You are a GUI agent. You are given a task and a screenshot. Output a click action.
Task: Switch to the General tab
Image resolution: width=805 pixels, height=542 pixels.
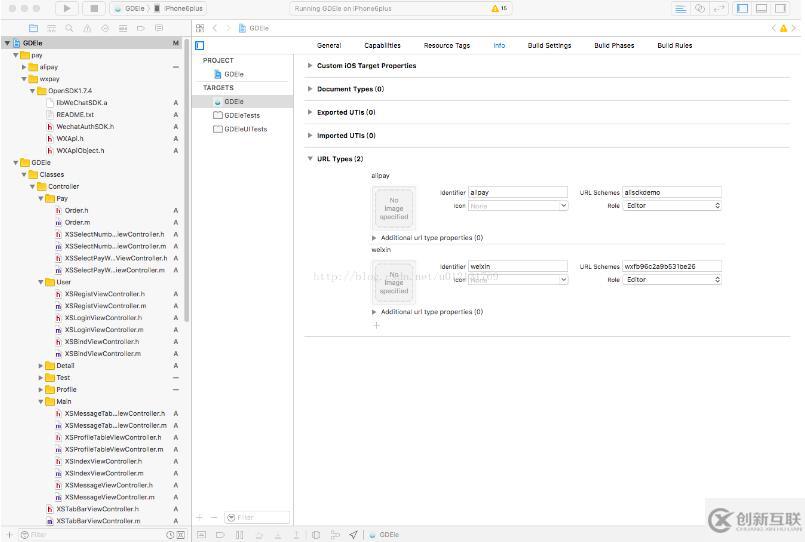pyautogui.click(x=329, y=46)
